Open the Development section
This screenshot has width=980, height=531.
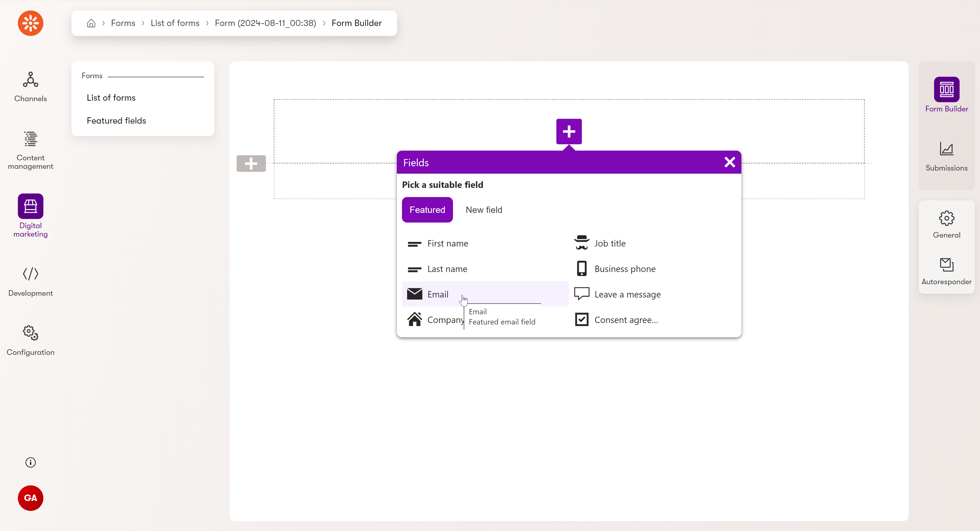(x=30, y=281)
